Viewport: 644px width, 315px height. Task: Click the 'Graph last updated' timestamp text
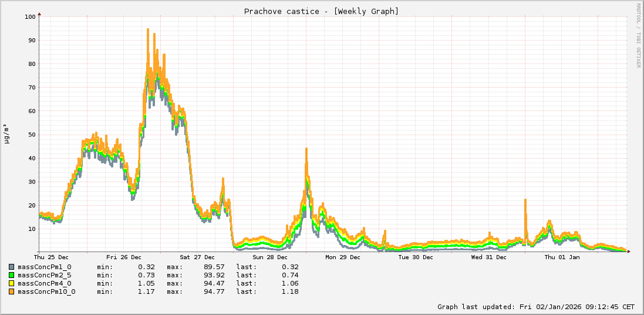point(535,307)
